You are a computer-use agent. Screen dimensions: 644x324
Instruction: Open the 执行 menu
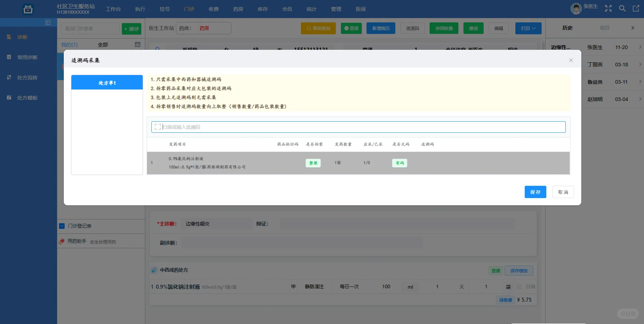(140, 9)
